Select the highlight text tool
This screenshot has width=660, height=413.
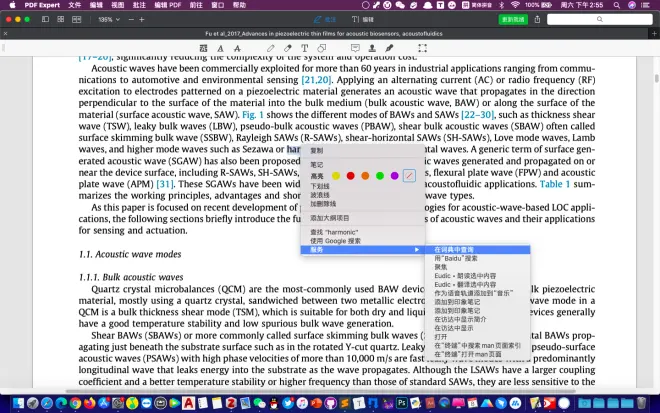pyautogui.click(x=203, y=48)
